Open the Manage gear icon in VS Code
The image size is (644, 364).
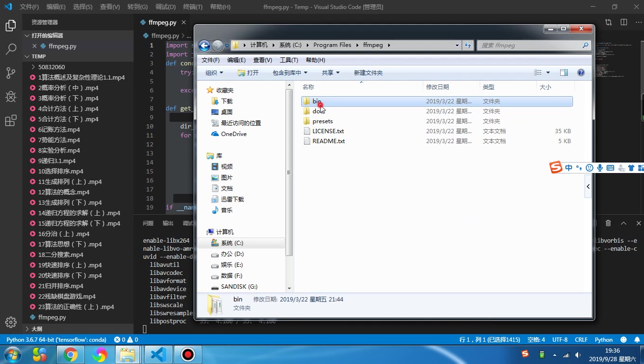10,322
